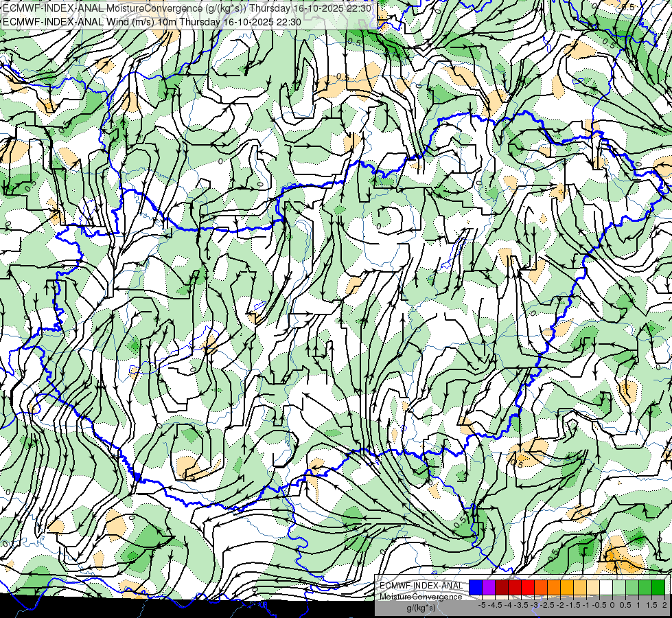The height and width of the screenshot is (618, 672).
Task: Click the legend scale tick label 0
Action: click(612, 605)
